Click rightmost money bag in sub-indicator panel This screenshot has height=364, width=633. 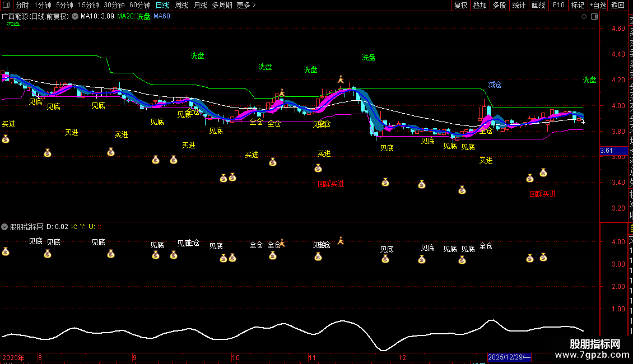(543, 257)
